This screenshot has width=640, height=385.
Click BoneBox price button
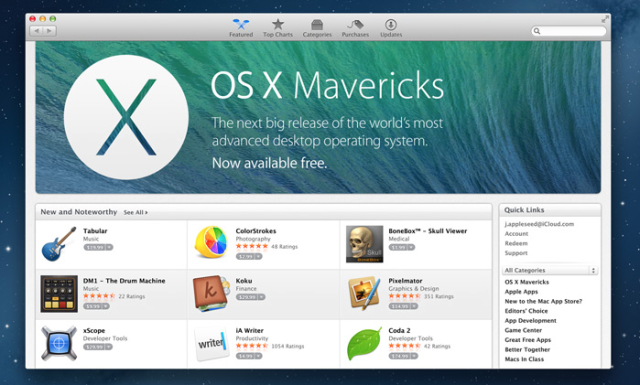click(398, 247)
